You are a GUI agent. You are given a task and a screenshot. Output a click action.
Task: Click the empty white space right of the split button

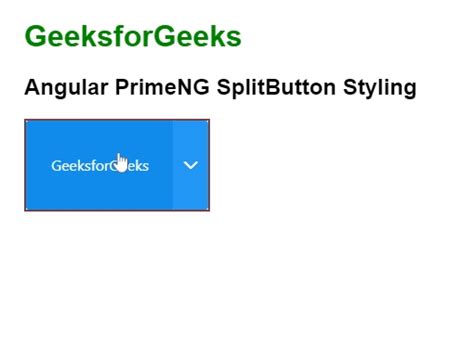340,165
